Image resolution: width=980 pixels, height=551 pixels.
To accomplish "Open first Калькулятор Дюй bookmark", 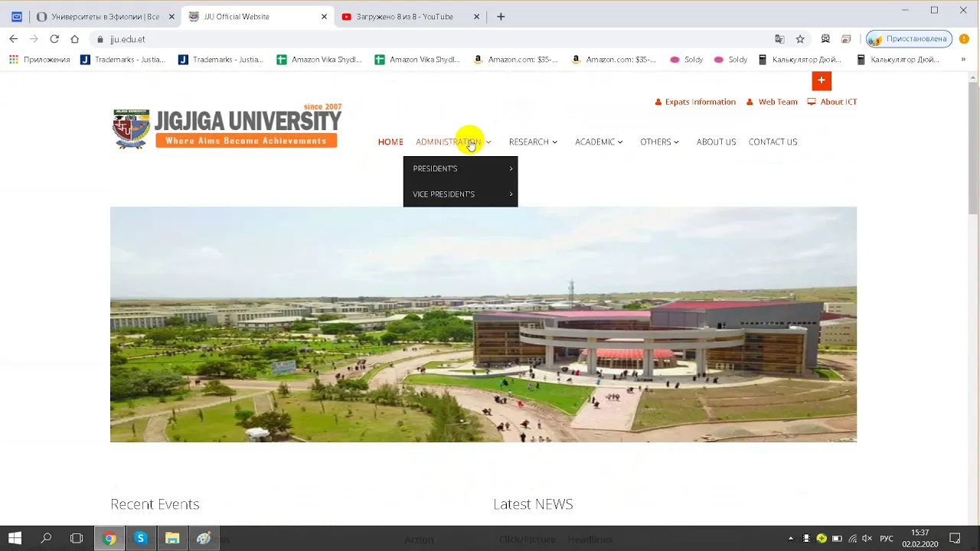I will click(799, 60).
